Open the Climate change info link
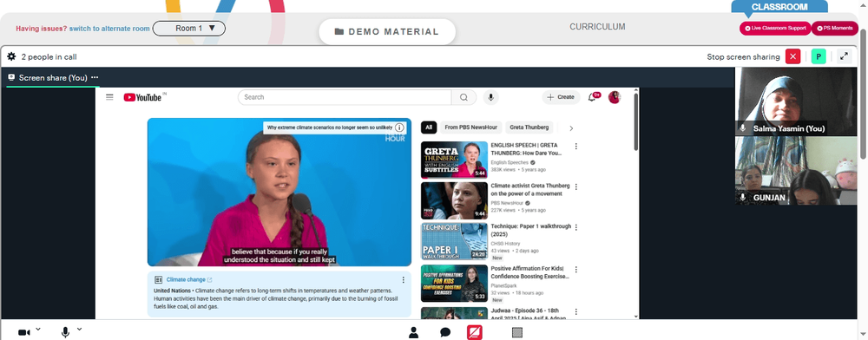 coord(188,280)
